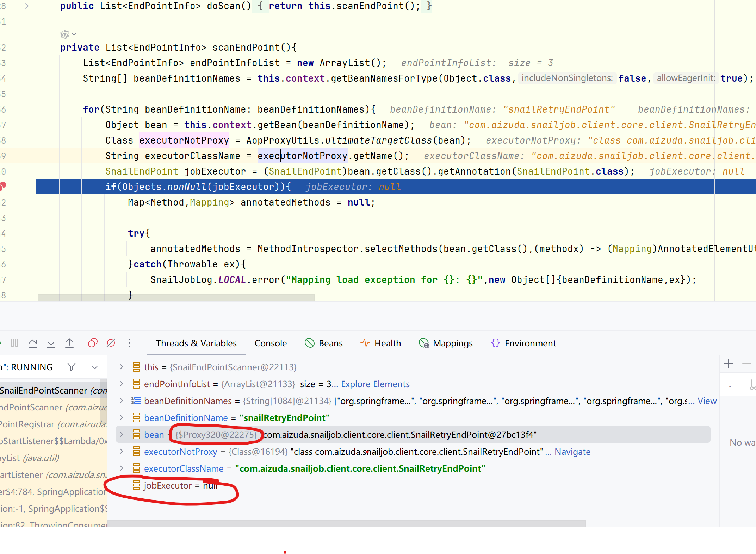Screen dimensions: 756x554
Task: Select the ayList (java.util) stack frame
Action: (x=53, y=458)
